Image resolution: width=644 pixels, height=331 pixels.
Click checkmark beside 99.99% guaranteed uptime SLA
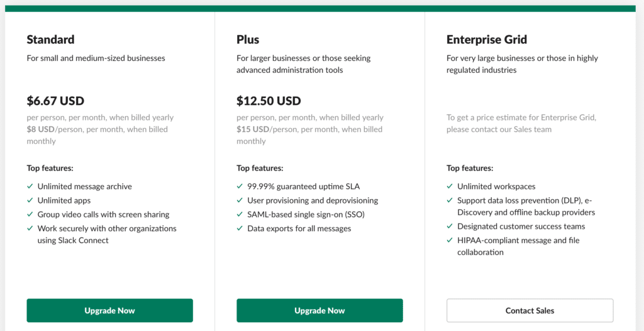240,186
